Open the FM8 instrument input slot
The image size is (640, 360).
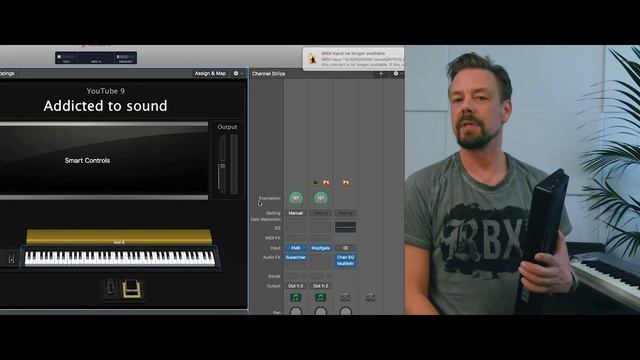tap(296, 248)
